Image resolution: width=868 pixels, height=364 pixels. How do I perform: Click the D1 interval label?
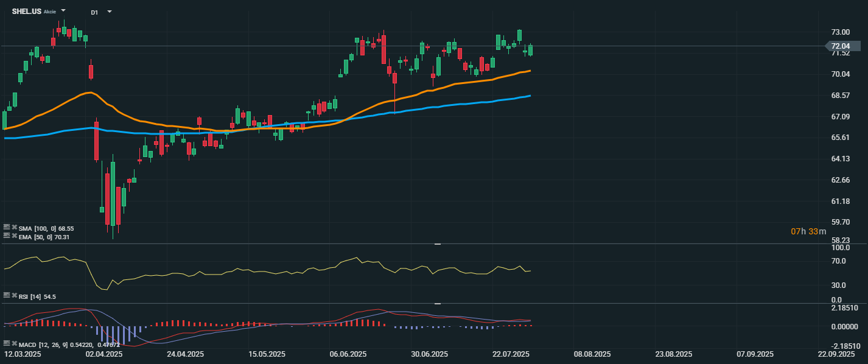[94, 12]
